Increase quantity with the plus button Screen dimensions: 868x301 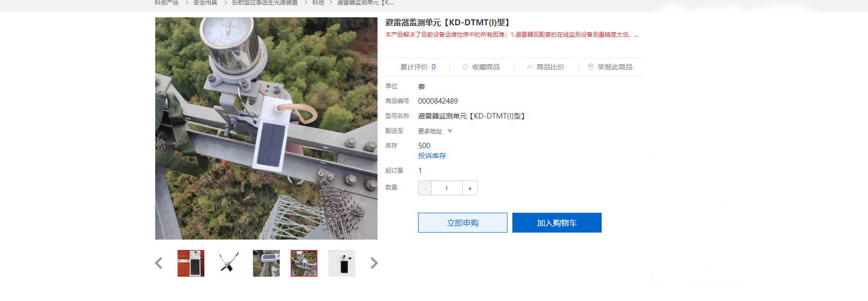(470, 188)
